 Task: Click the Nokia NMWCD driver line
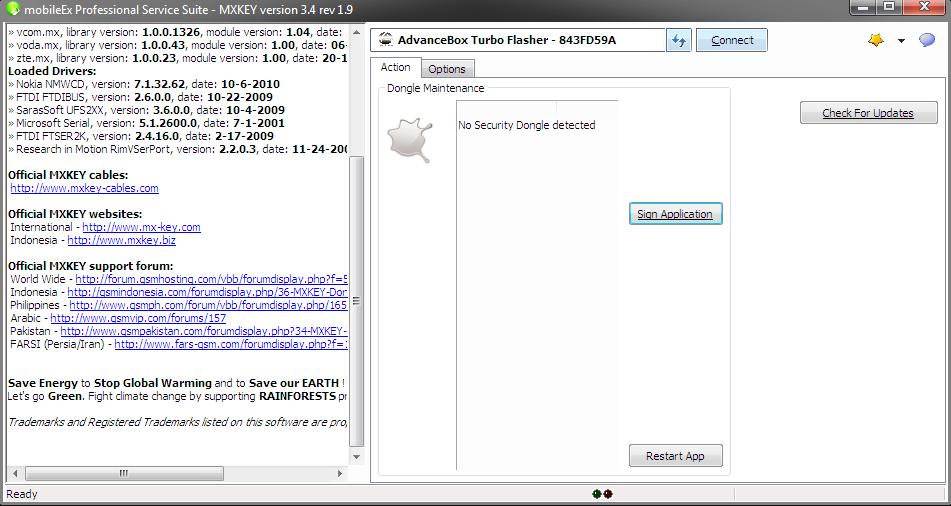pos(144,84)
